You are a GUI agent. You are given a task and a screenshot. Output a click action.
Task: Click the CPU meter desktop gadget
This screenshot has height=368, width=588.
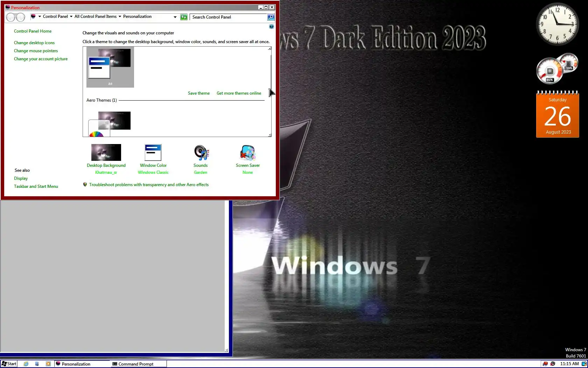557,69
